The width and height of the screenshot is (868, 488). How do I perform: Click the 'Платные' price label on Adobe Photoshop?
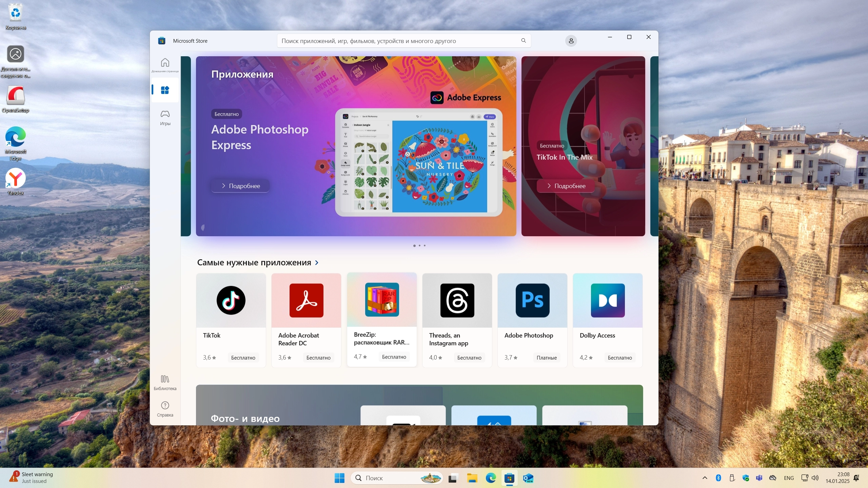[547, 358]
